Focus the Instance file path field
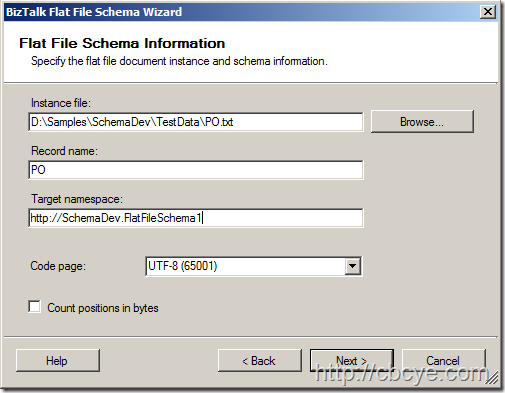 pyautogui.click(x=196, y=122)
